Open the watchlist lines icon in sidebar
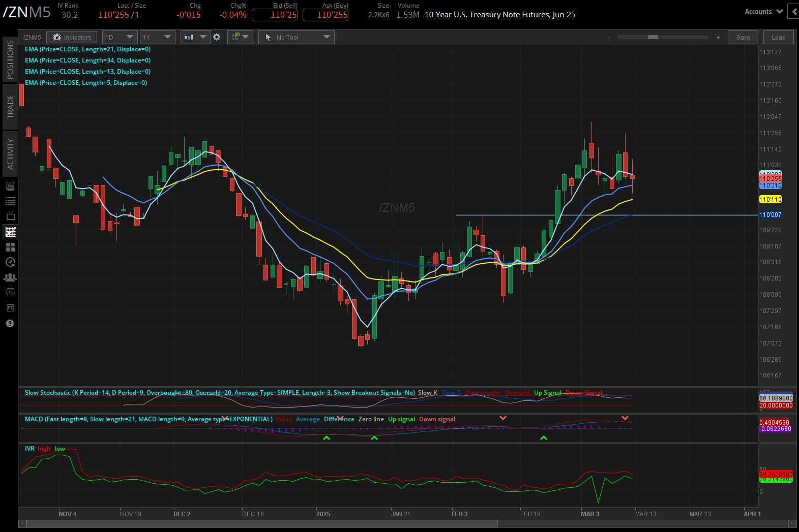 click(x=10, y=201)
